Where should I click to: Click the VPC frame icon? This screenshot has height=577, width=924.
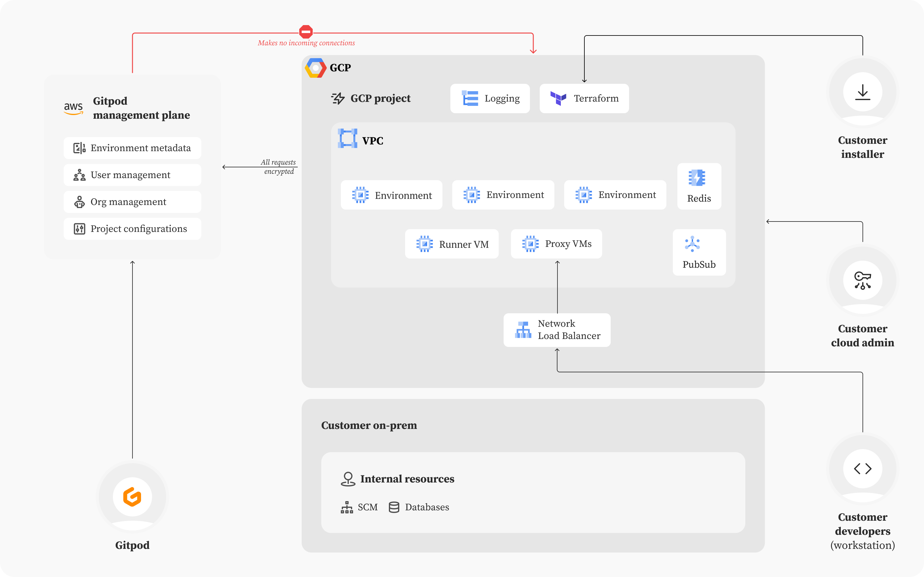pyautogui.click(x=347, y=138)
